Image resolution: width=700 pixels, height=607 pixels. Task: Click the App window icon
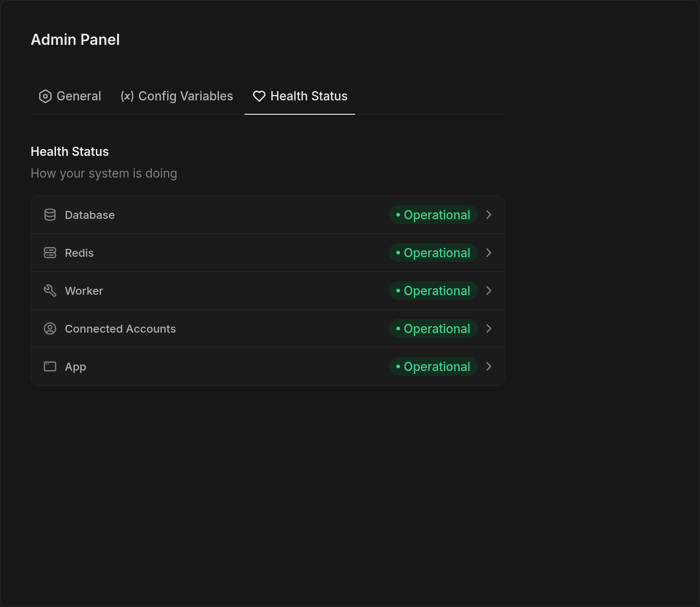(50, 366)
